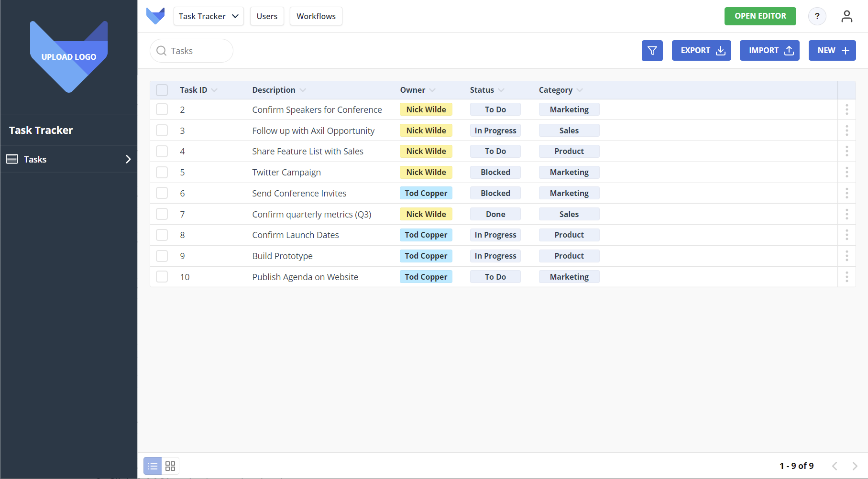Open the Task Tracker app dropdown
868x479 pixels.
[209, 16]
